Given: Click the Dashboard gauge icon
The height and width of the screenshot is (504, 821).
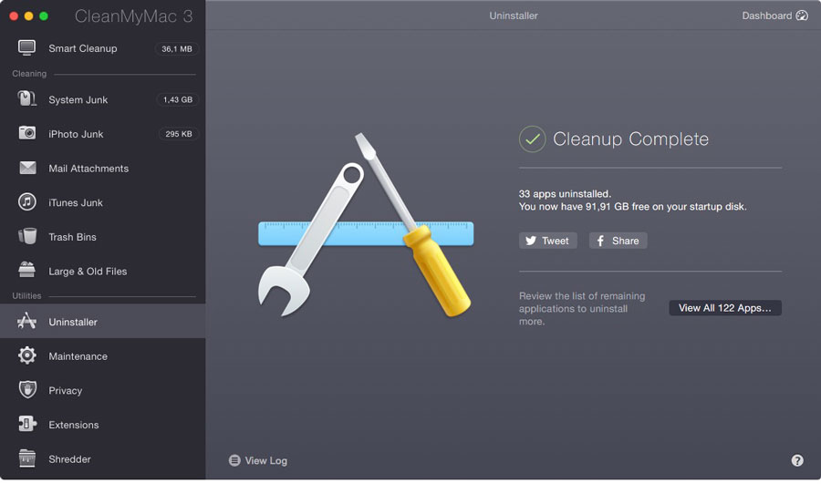Looking at the screenshot, I should tap(802, 15).
